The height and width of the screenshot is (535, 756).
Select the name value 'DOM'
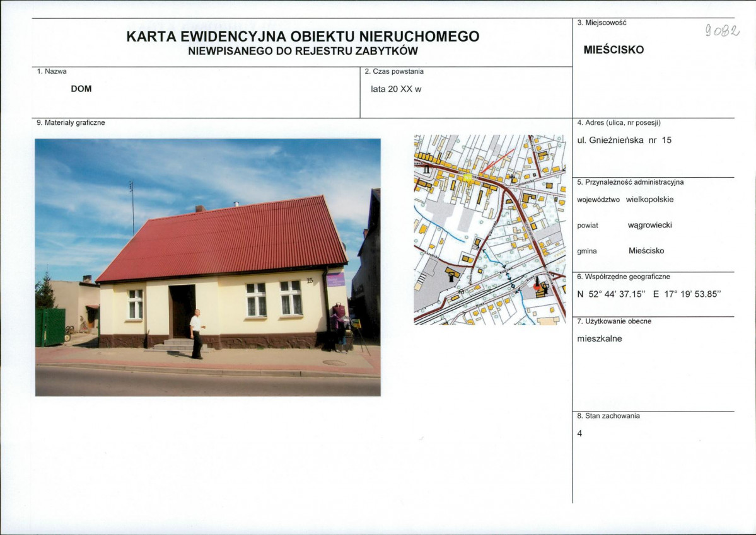[x=81, y=89]
